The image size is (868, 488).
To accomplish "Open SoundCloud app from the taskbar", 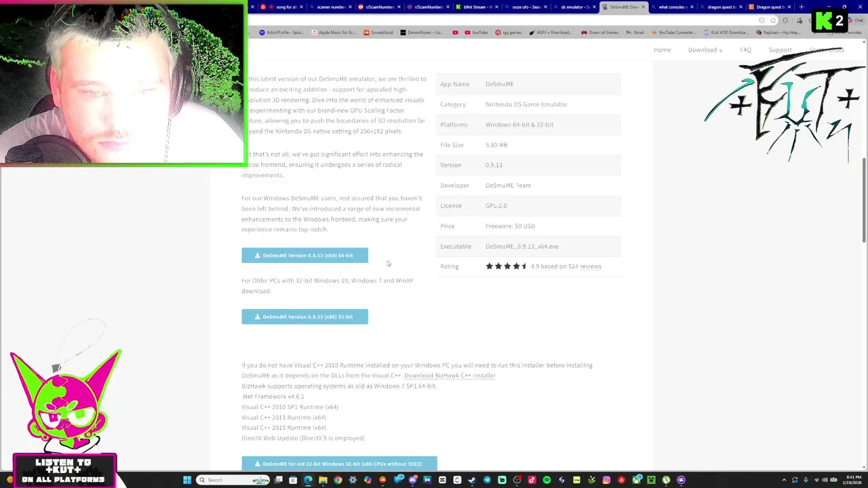I will (x=382, y=480).
